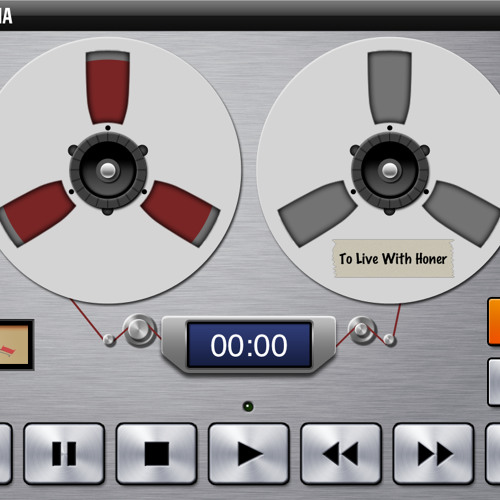This screenshot has height=500, width=500.
Task: Click the partially visible button after fast forward
Action: click(x=493, y=454)
